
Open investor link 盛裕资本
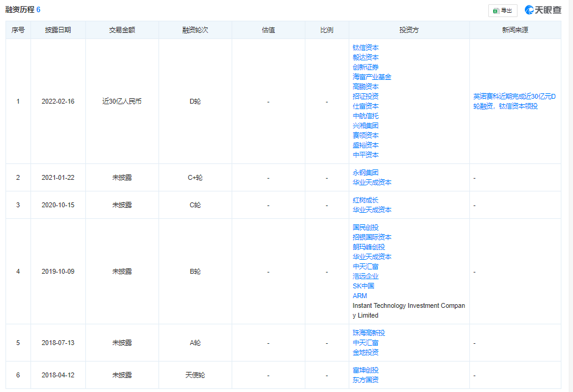365,145
